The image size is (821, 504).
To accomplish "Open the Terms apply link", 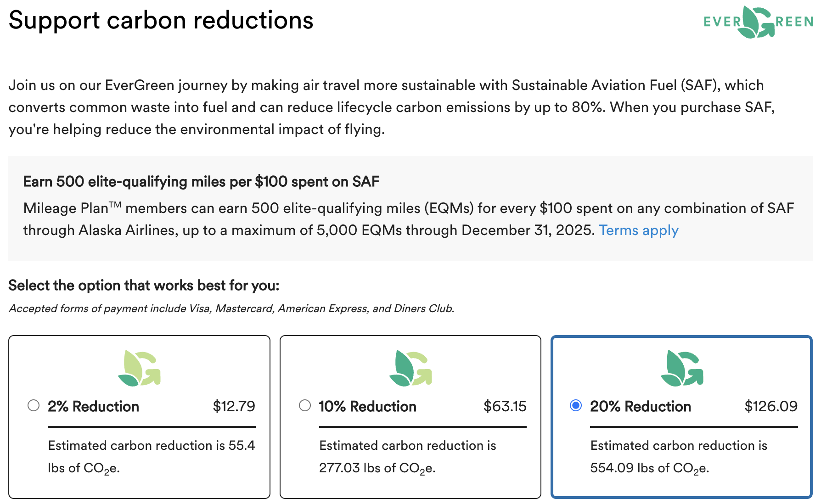I will (x=638, y=230).
